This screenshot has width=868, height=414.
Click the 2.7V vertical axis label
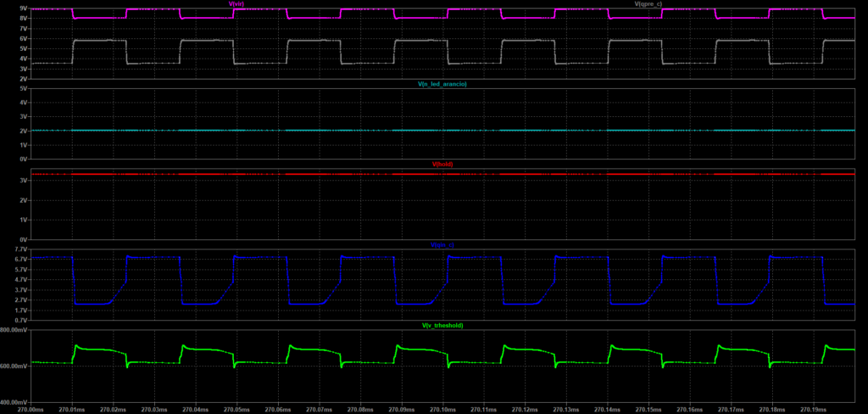click(x=21, y=299)
